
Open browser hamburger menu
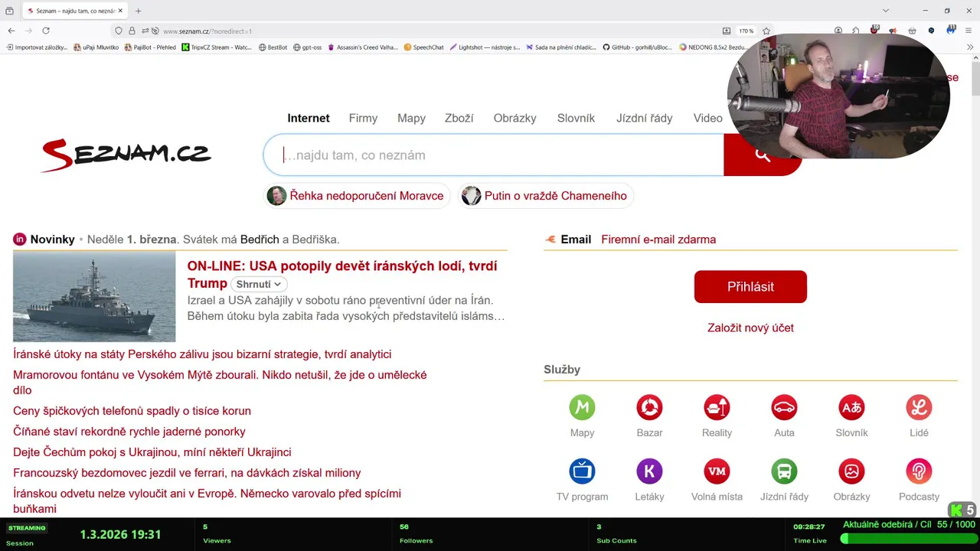click(x=969, y=31)
